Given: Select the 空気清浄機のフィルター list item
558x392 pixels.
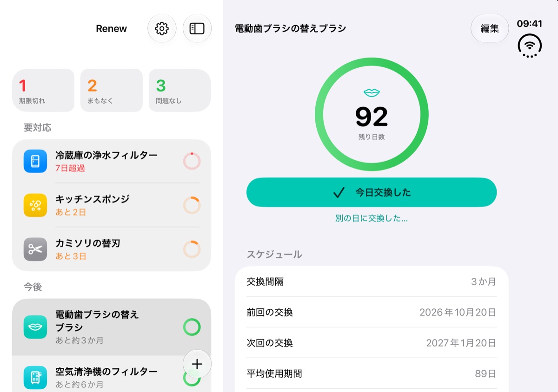Looking at the screenshot, I should 112,374.
